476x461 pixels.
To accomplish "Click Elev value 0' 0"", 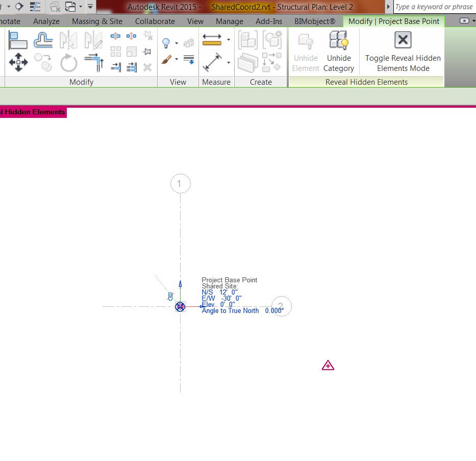I will coord(228,304).
